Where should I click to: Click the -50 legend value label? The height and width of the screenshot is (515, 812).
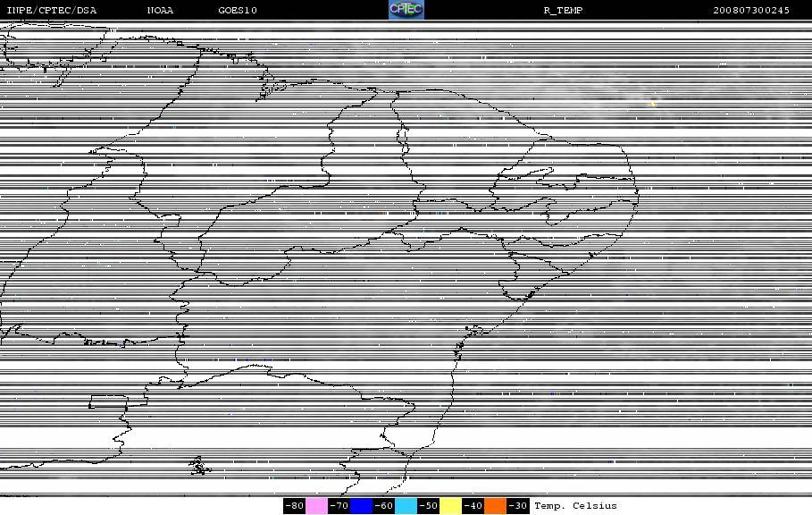428,506
